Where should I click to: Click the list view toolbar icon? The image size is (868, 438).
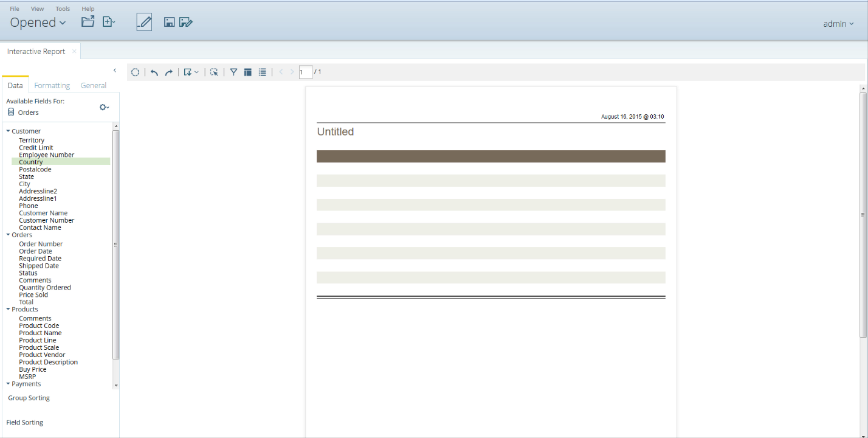pos(263,72)
